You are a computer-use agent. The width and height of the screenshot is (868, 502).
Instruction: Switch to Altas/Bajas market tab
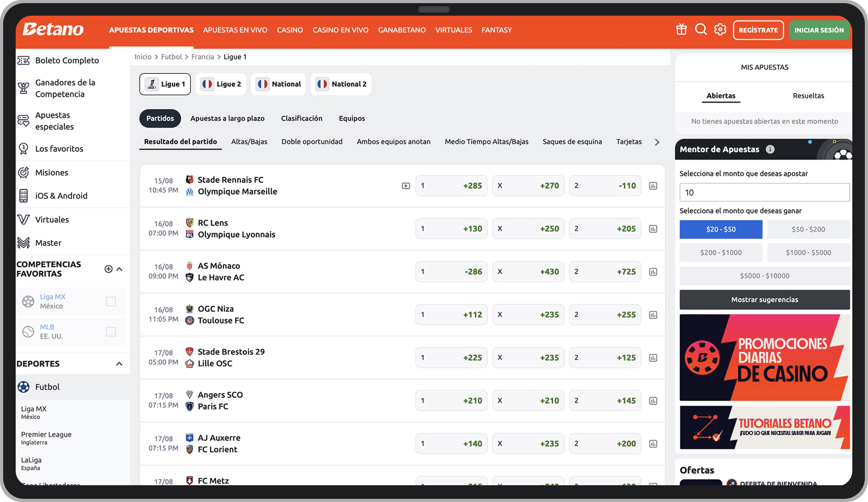(249, 142)
